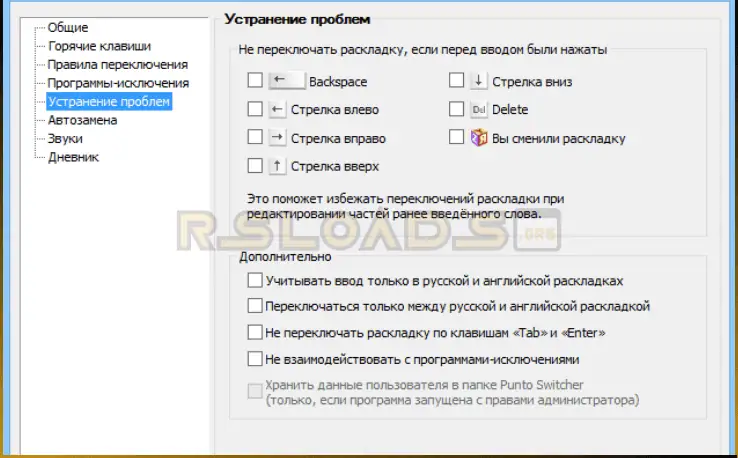Enable 'Не взаимодействовать с программами-исключениями' checkbox
Viewport: 738px width, 458px height.
pos(255,358)
